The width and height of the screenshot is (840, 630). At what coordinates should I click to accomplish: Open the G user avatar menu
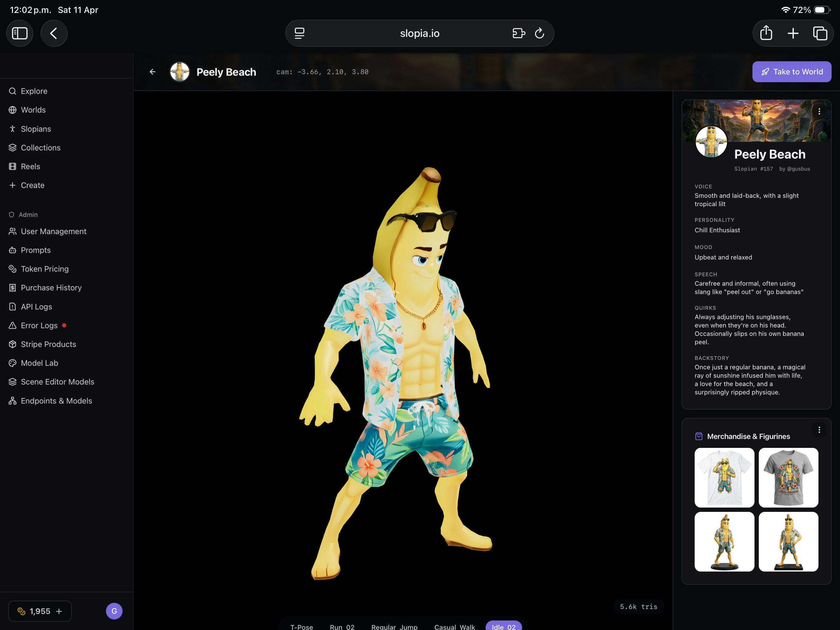(114, 611)
